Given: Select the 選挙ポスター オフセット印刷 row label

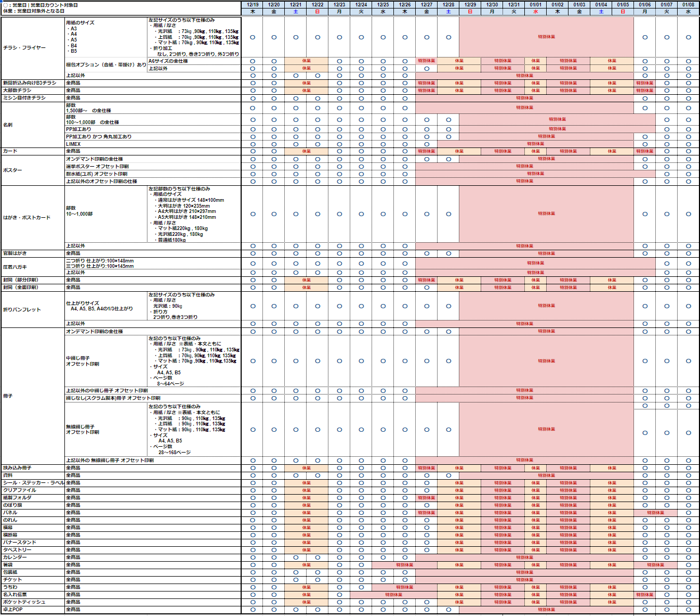Looking at the screenshot, I should pos(97,167).
